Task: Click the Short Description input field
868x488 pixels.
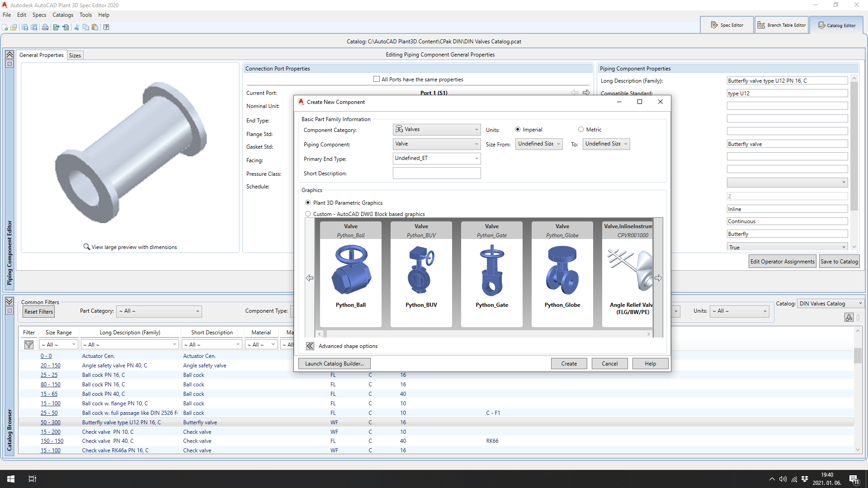Action: point(436,173)
